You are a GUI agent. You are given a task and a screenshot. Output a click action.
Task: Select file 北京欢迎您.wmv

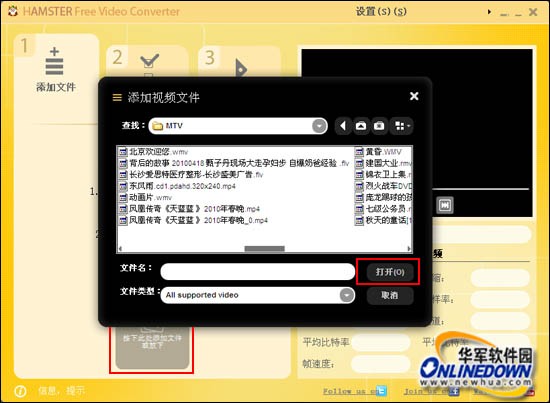tap(158, 152)
